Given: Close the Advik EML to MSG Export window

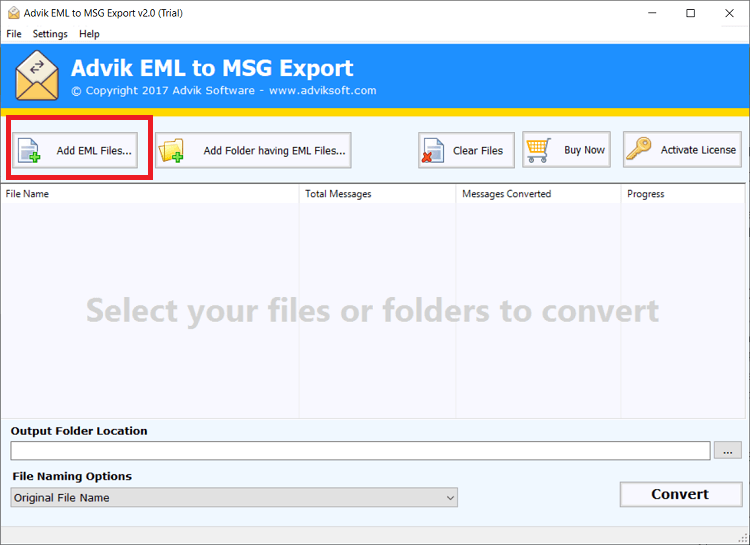Looking at the screenshot, I should [x=729, y=13].
